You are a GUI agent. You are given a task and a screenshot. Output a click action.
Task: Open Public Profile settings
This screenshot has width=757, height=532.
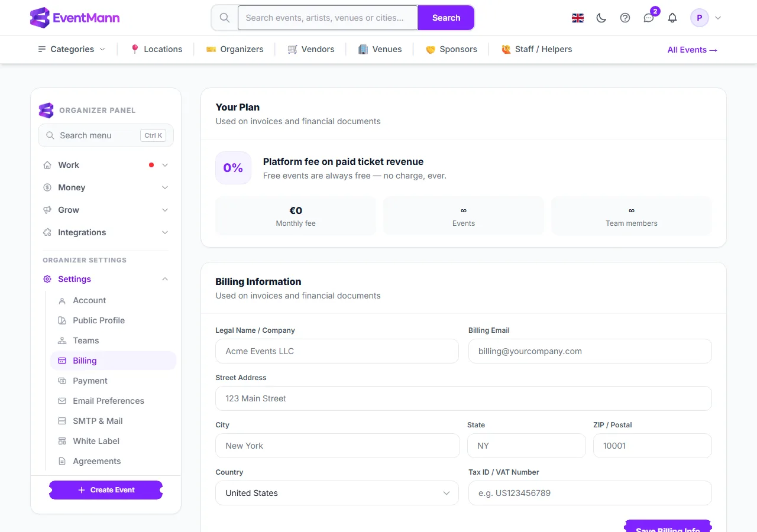tap(113, 320)
